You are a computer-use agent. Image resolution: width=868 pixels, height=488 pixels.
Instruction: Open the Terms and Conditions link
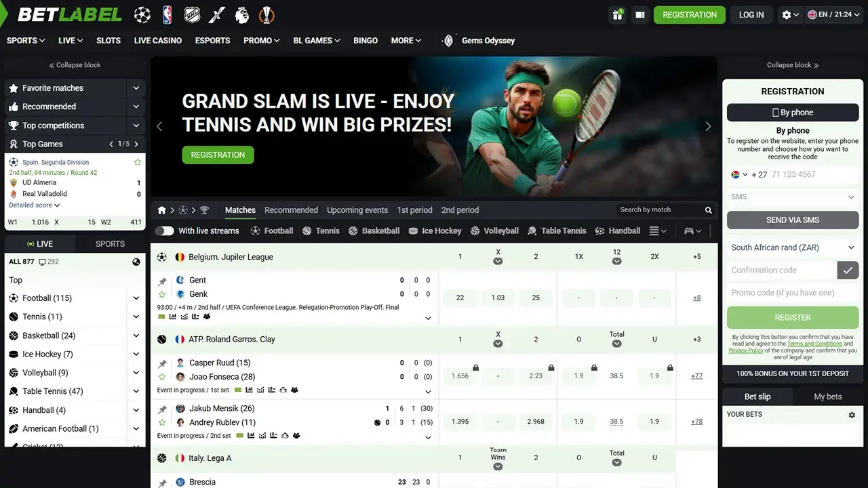(x=814, y=344)
